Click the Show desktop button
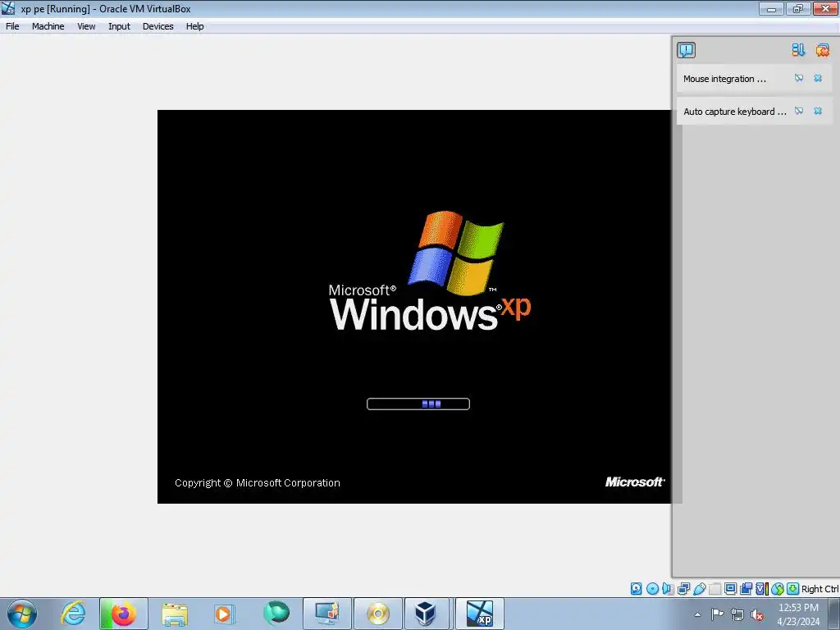The height and width of the screenshot is (630, 840). [x=834, y=614]
